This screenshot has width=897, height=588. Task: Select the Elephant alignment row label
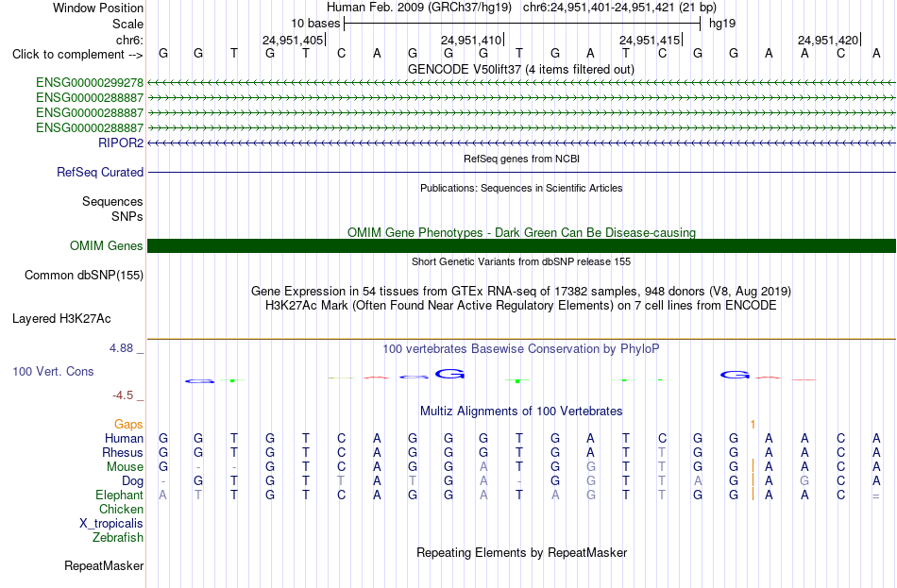[x=120, y=496]
